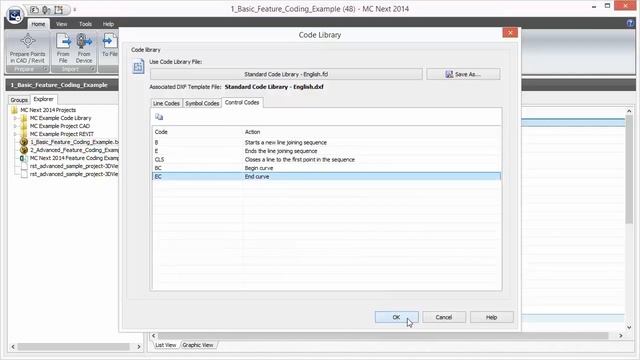Select MC Example Project REVIT tree item text
640x360 pixels.
(x=62, y=134)
